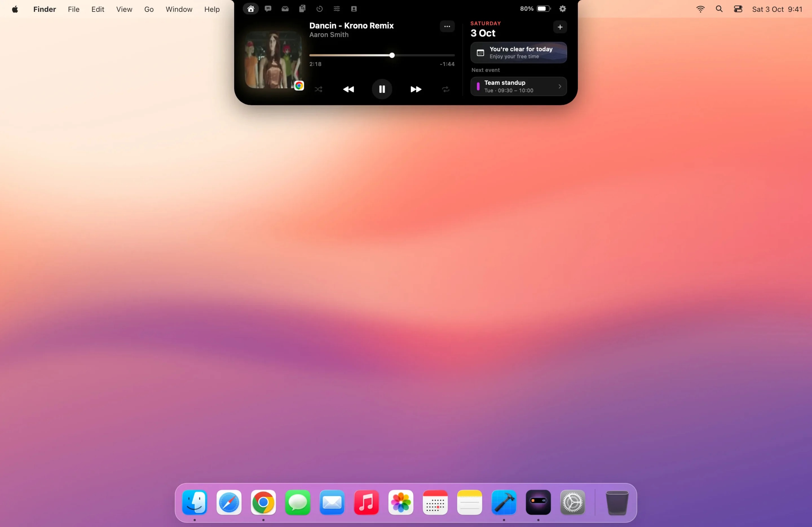Open the quote bubble tab in notch bar
812x527 pixels.
pos(268,9)
